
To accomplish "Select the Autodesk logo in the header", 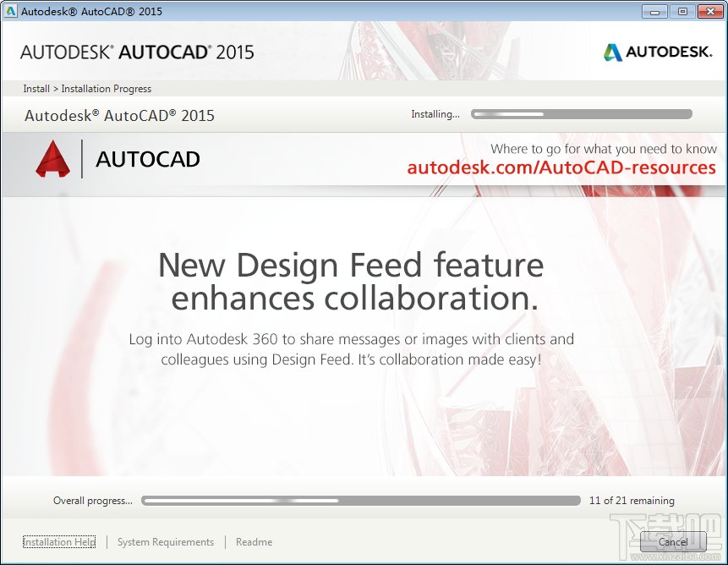I will (x=657, y=51).
